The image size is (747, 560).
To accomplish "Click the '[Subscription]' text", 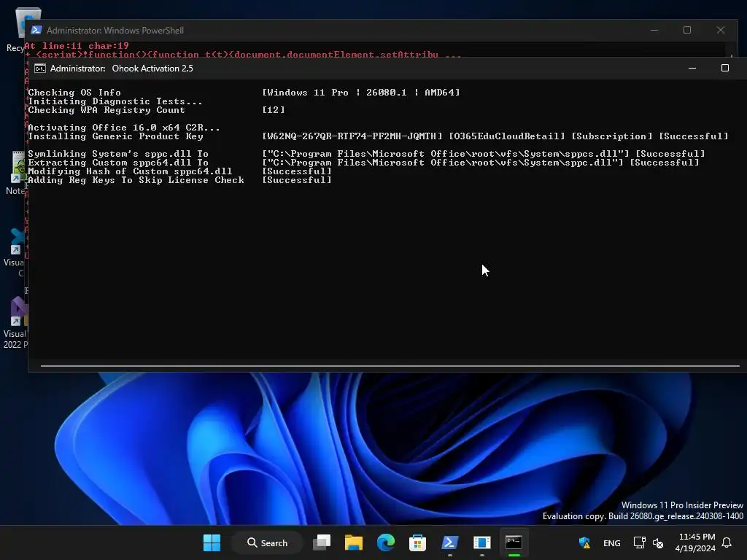I will pos(612,136).
